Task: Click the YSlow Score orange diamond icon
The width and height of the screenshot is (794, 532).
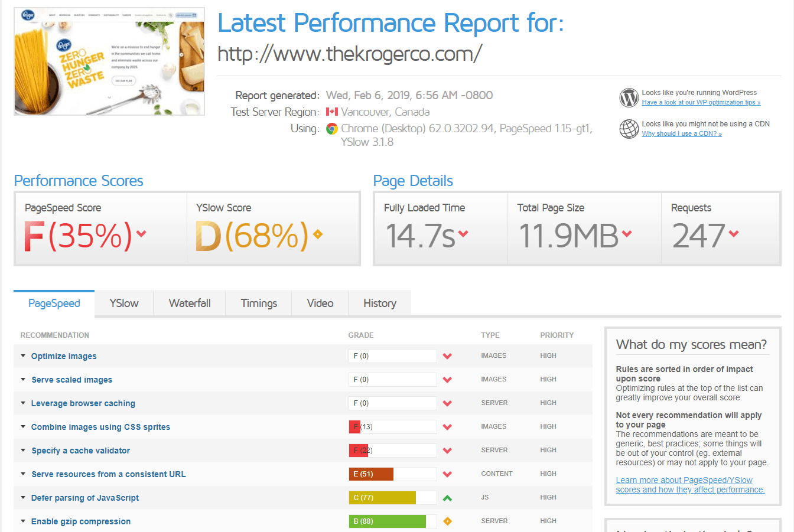Action: 318,234
